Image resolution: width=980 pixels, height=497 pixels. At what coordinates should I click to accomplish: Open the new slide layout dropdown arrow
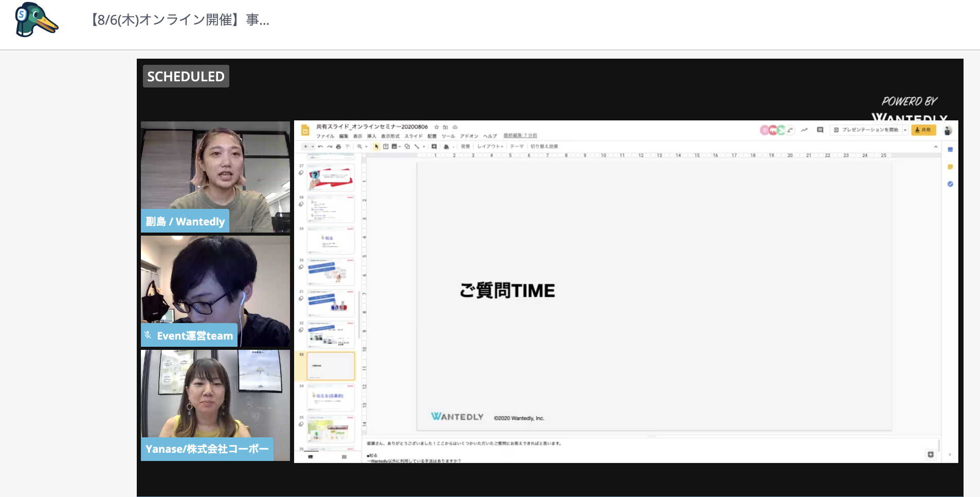313,147
